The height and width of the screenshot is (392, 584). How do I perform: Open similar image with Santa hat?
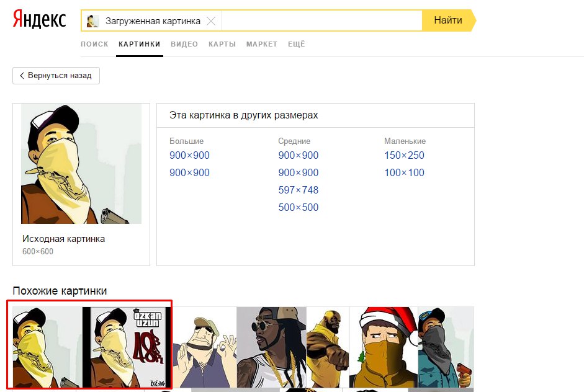pos(384,347)
